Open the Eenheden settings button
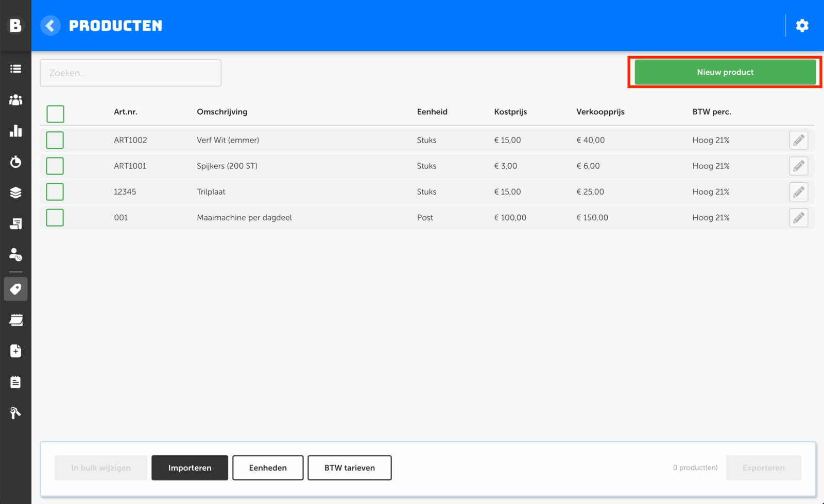 (268, 467)
